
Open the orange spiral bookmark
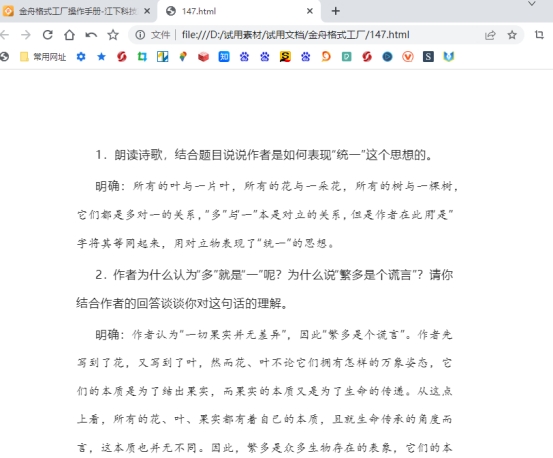(326, 56)
